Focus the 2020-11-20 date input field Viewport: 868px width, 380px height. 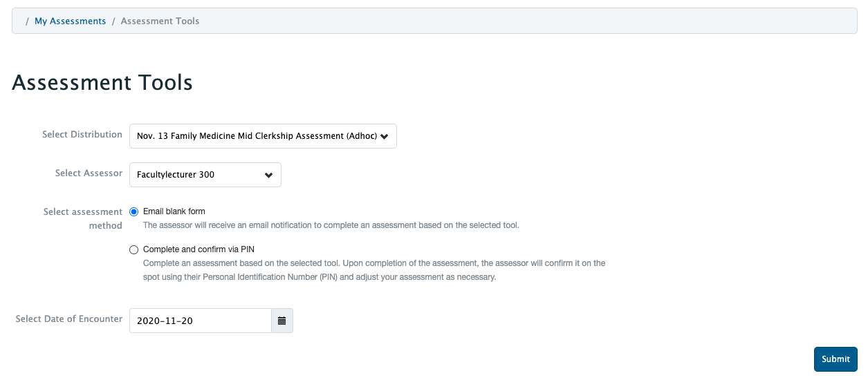(201, 321)
